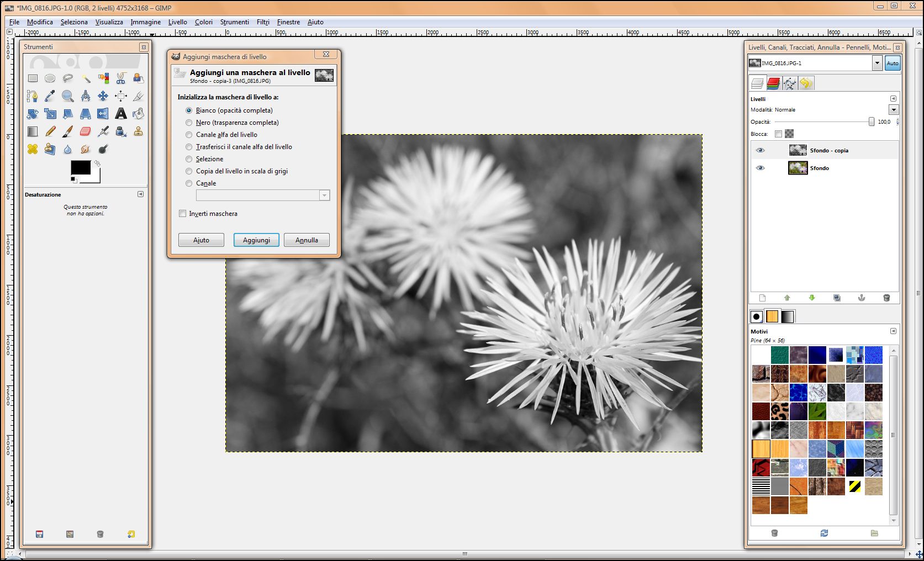Pick the Scissors Select tool

121,78
